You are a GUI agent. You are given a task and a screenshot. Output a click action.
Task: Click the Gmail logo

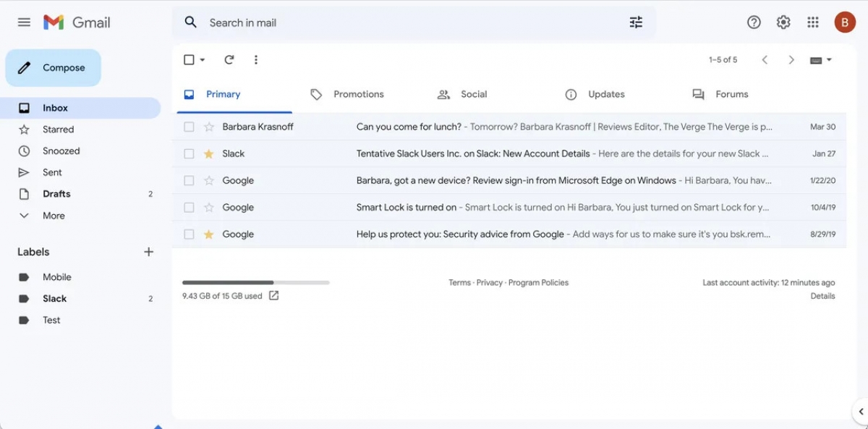coord(77,22)
